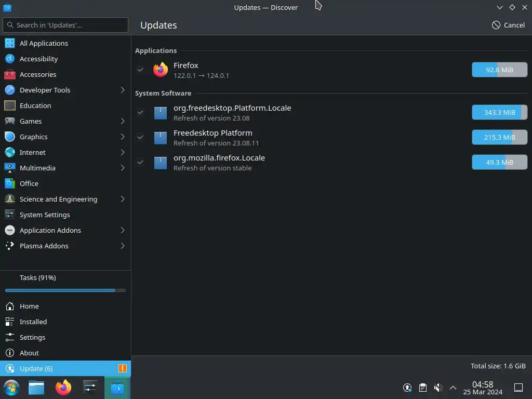
Task: Cancel the running updates
Action: click(508, 25)
